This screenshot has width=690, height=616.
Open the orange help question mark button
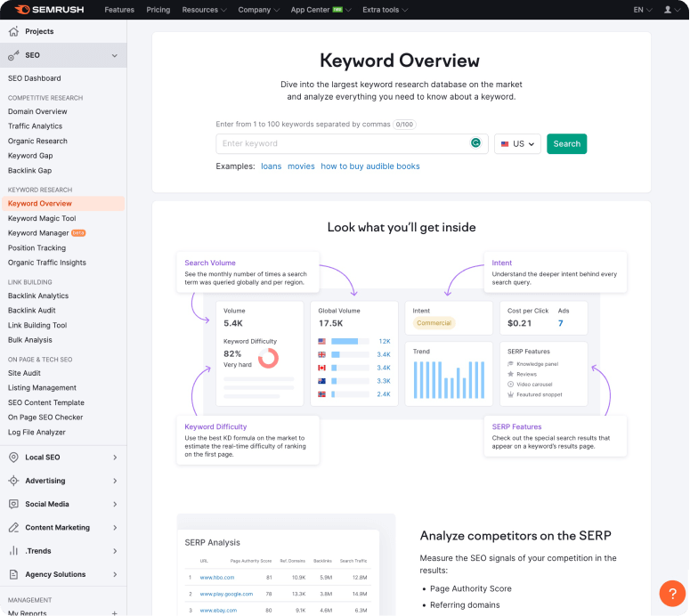(x=672, y=593)
